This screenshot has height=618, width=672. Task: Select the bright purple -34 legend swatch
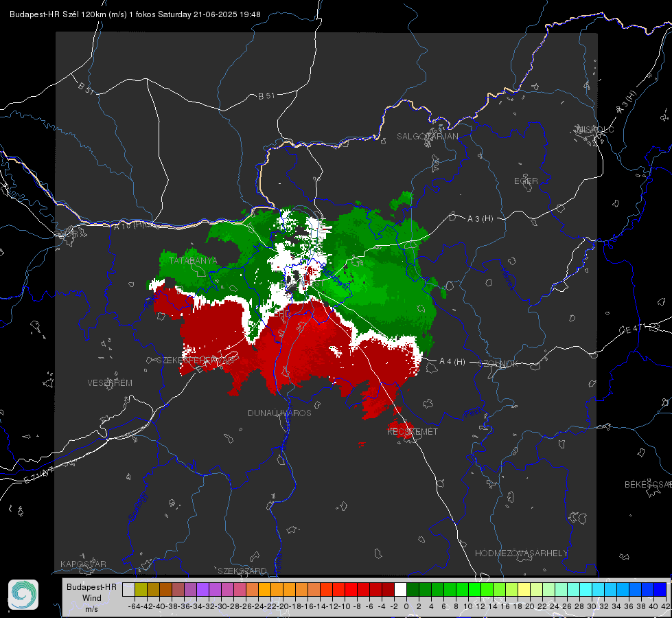click(x=202, y=589)
